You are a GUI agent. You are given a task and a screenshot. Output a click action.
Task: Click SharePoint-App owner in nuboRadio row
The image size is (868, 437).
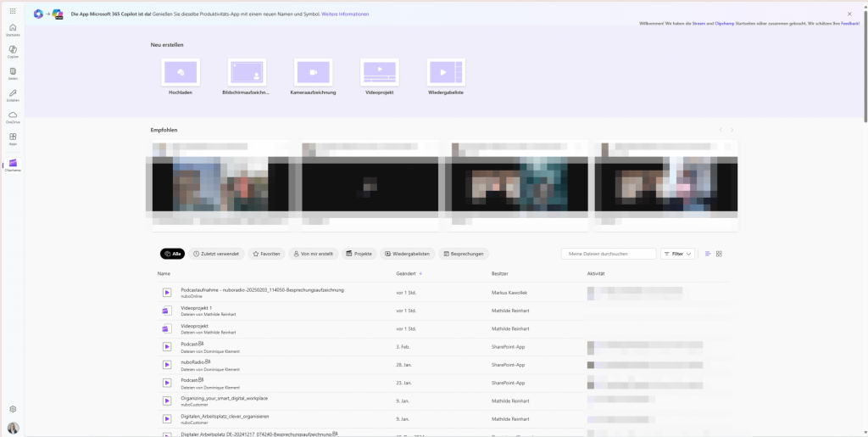click(508, 364)
